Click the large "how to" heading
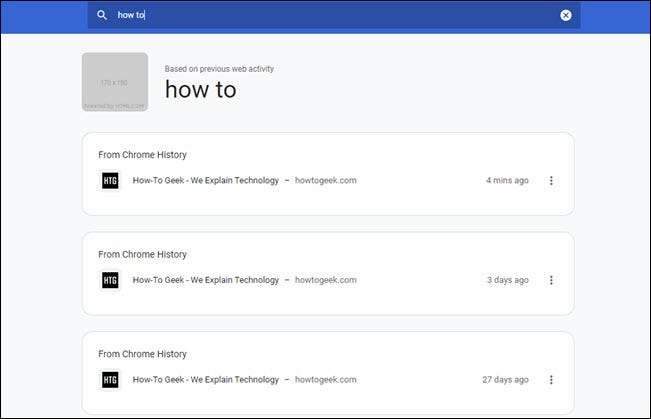 pyautogui.click(x=200, y=90)
